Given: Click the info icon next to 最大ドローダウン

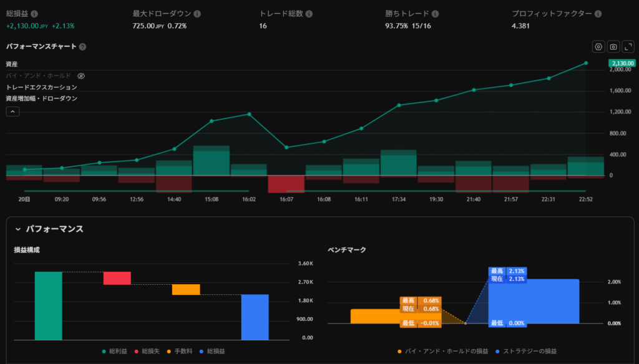Looking at the screenshot, I should [x=197, y=14].
